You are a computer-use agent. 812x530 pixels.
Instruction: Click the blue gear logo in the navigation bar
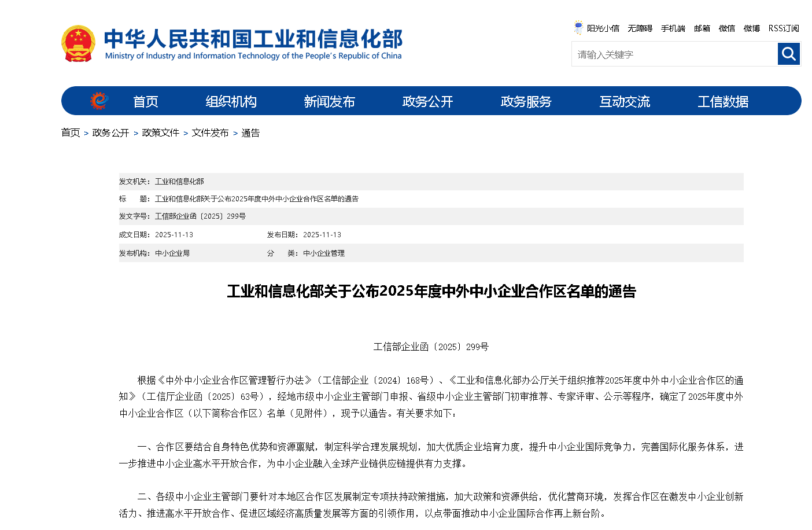[99, 100]
